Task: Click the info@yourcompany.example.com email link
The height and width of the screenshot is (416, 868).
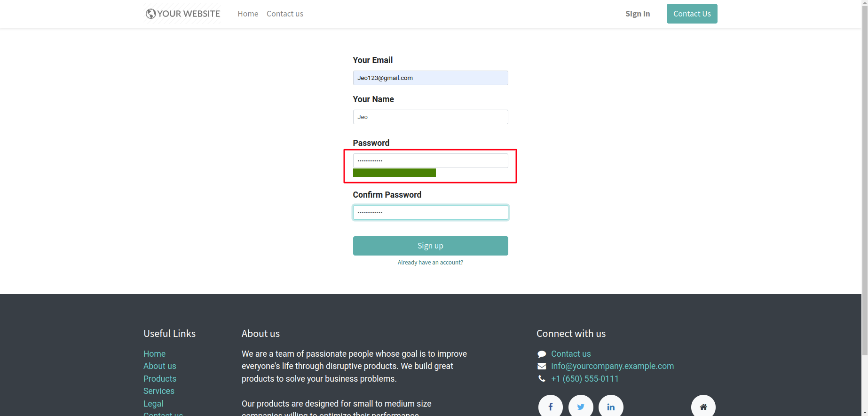Action: point(612,366)
